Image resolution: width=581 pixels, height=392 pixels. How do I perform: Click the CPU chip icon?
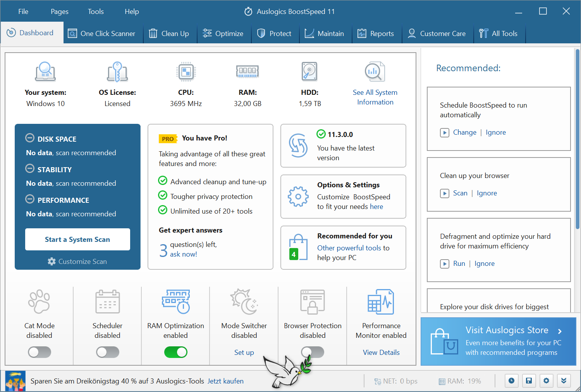coord(186,72)
